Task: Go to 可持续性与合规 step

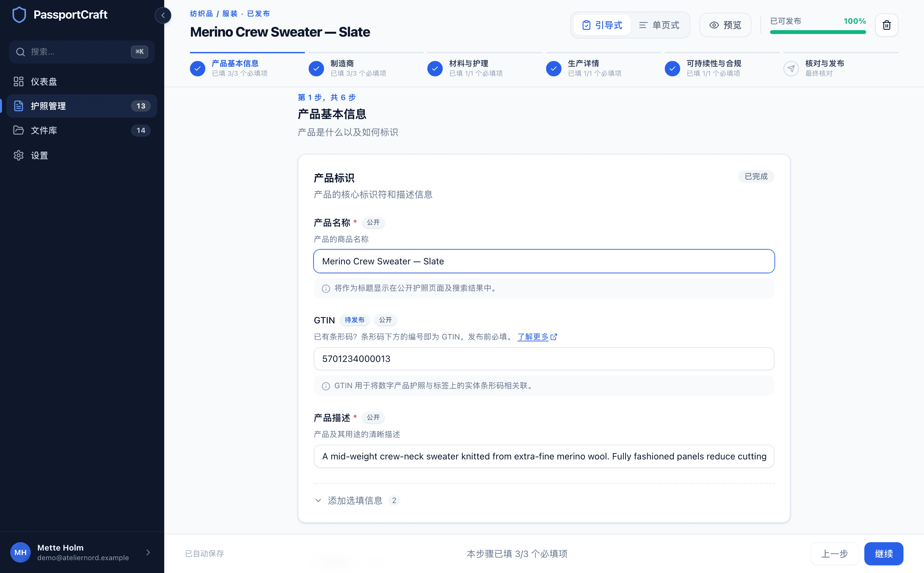Action: [x=722, y=68]
